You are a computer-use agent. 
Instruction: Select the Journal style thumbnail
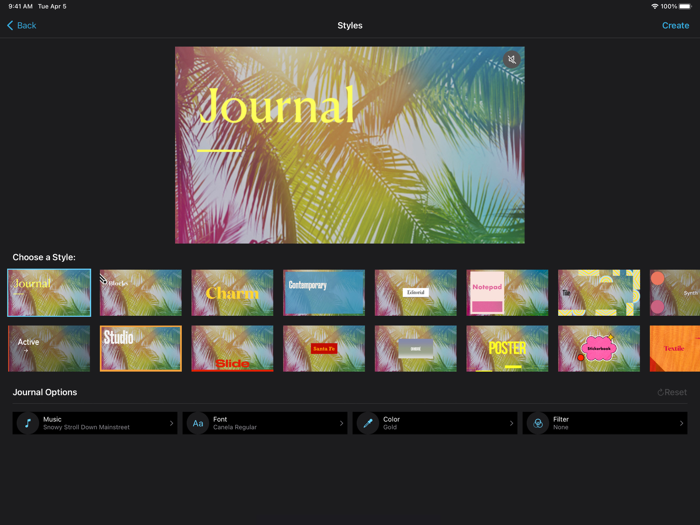[49, 293]
